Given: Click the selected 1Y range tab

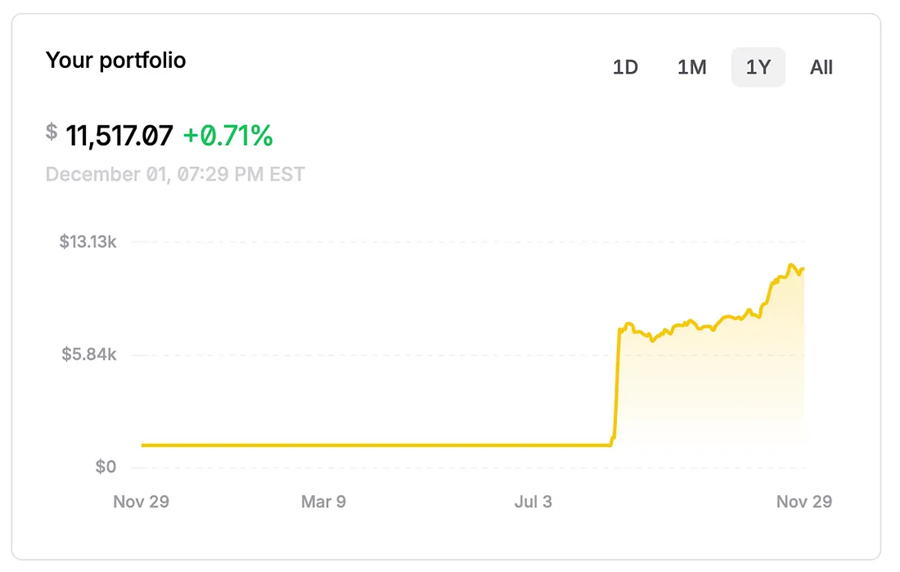Looking at the screenshot, I should (x=758, y=68).
